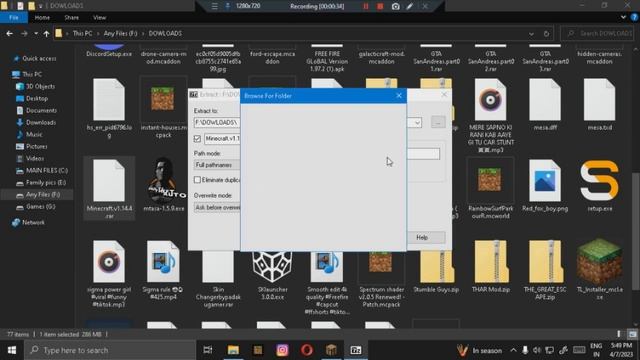640x360 pixels.
Task: Open recent locations dropdown arrow
Action: 36,33
